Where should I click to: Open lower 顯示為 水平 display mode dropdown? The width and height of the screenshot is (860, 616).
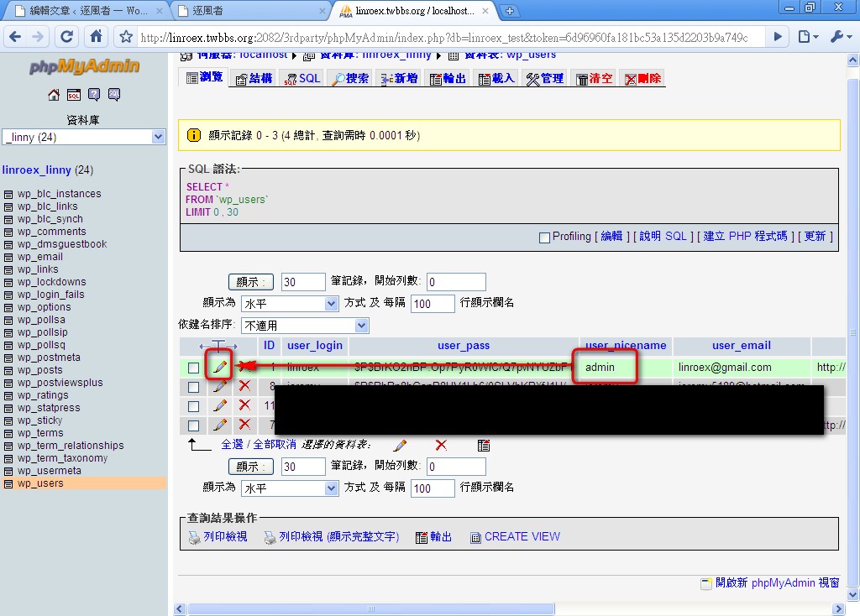point(290,488)
